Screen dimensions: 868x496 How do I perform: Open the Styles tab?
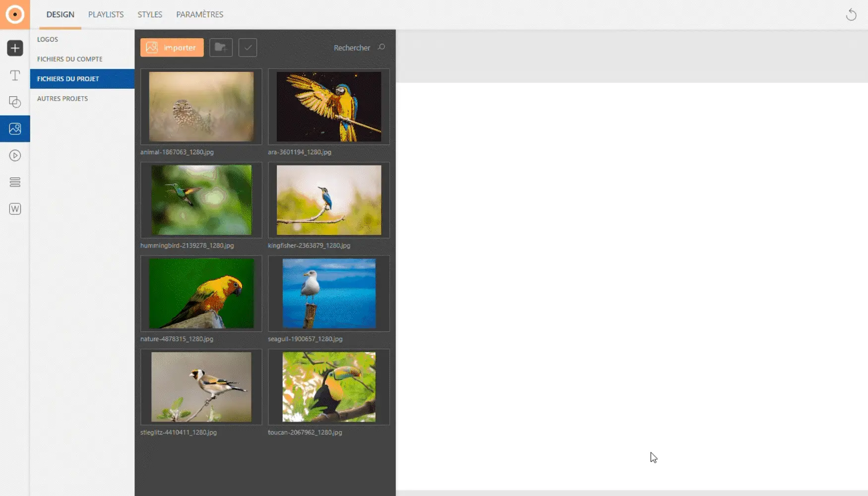click(x=150, y=14)
